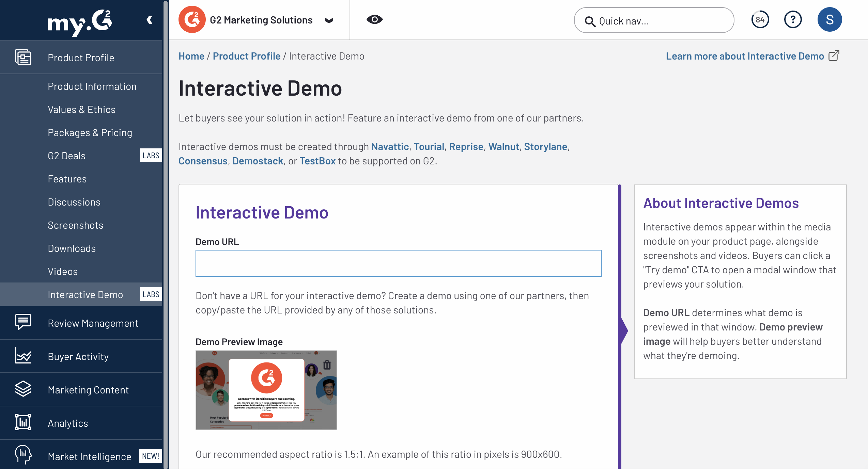Collapse the sidebar with the chevron arrow
868x469 pixels.
[x=149, y=20]
